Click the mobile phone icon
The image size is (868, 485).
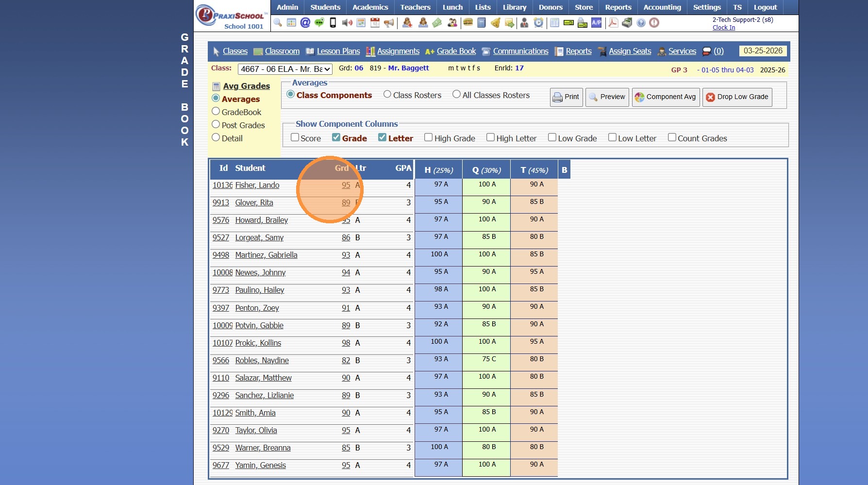pyautogui.click(x=333, y=23)
